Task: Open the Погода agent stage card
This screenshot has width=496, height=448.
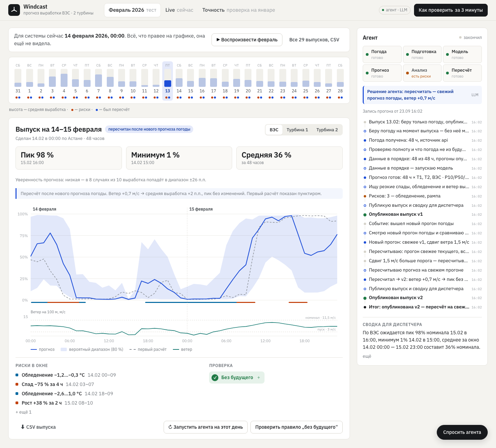Action: point(382,54)
